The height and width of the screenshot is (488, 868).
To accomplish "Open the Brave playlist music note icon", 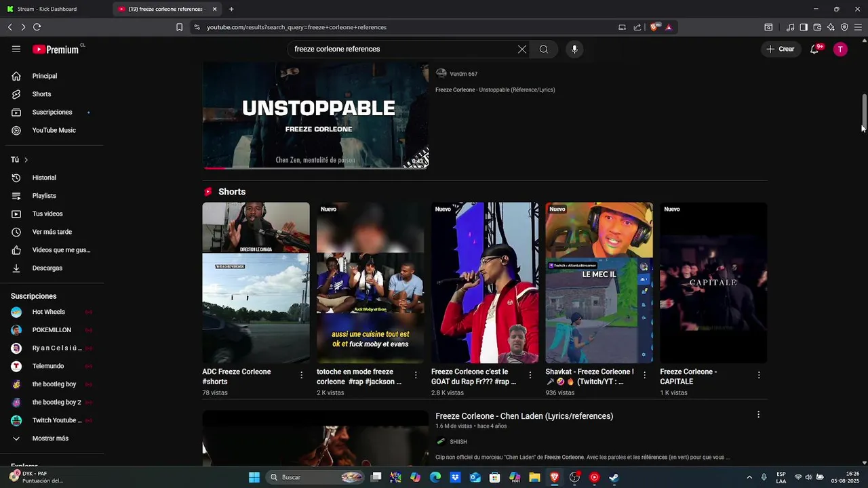I will pyautogui.click(x=790, y=27).
